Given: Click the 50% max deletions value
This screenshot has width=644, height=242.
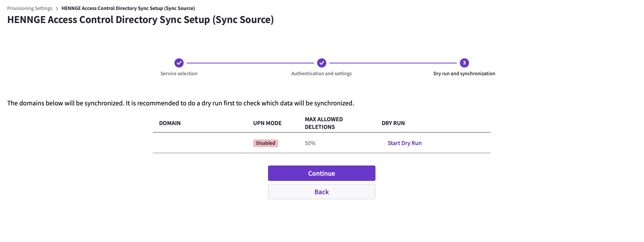Looking at the screenshot, I should tap(310, 143).
